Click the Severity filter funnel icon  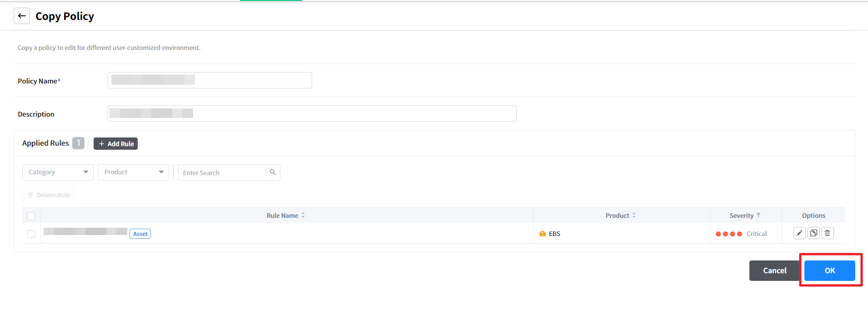758,215
